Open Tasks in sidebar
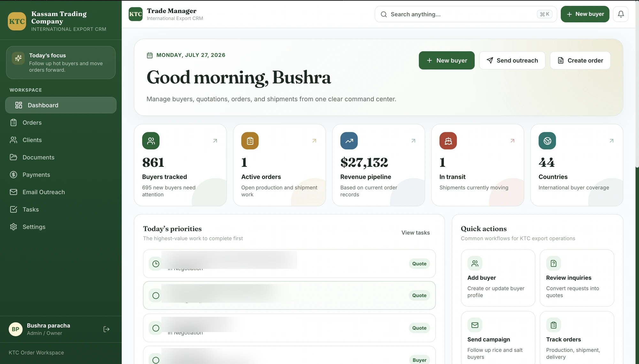This screenshot has height=364, width=639. click(x=61, y=209)
